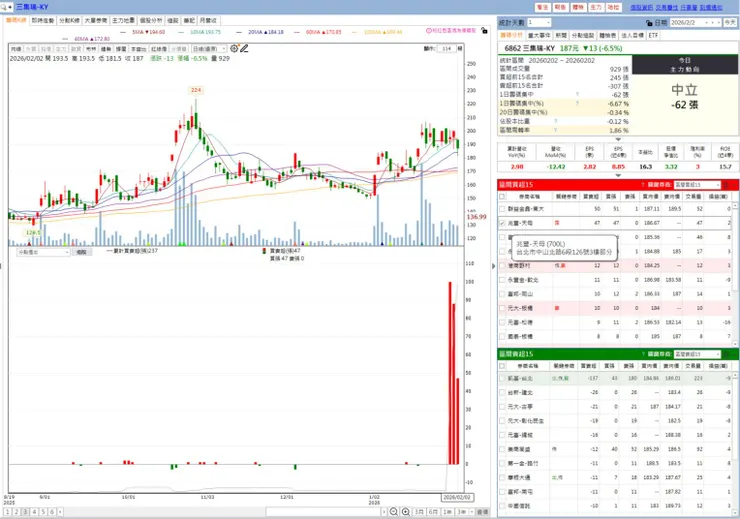Open the stock search magnifier icon
740x519 pixels.
[4, 7]
